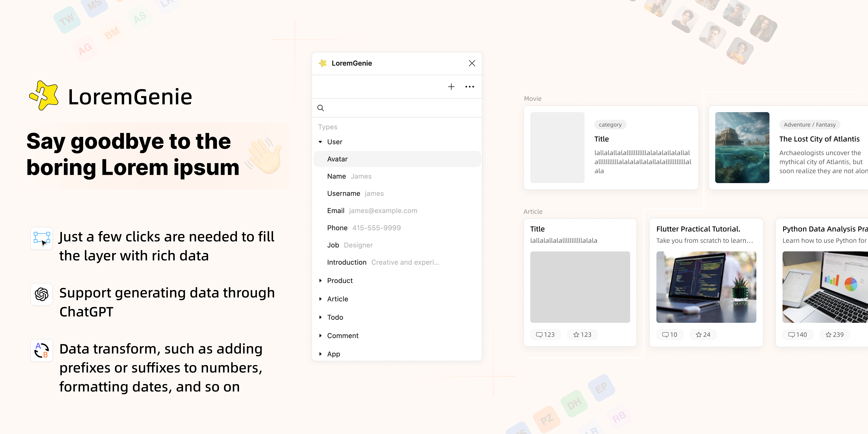The image size is (868, 434).
Task: Click the Adventure / Fantasy tag
Action: point(809,125)
